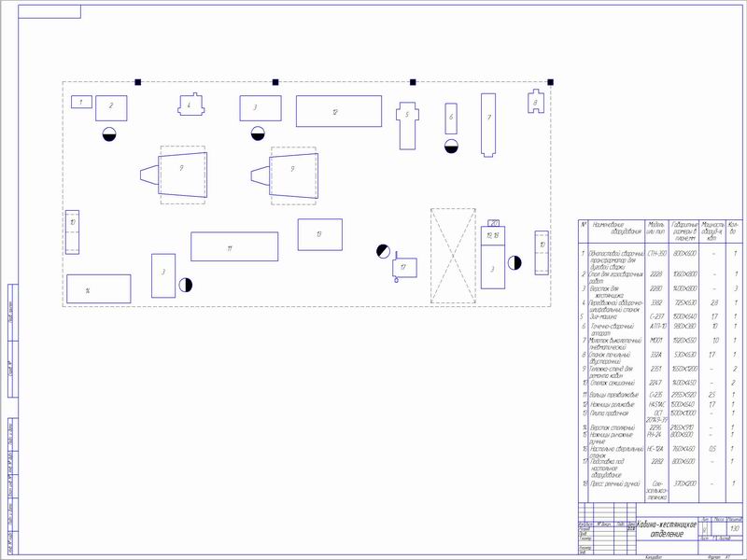Viewport: 747px width, 560px height.
Task: Click the worker symbol below table 2
Action: tap(109, 134)
